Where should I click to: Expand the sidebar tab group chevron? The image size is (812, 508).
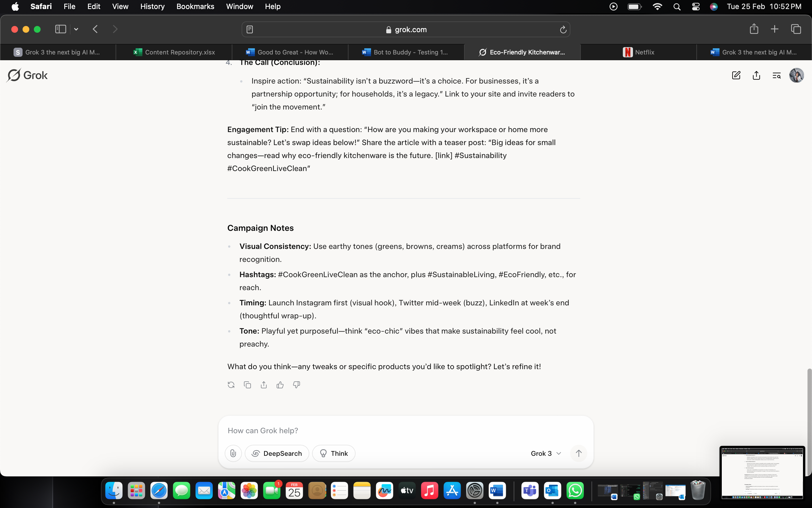coord(76,29)
